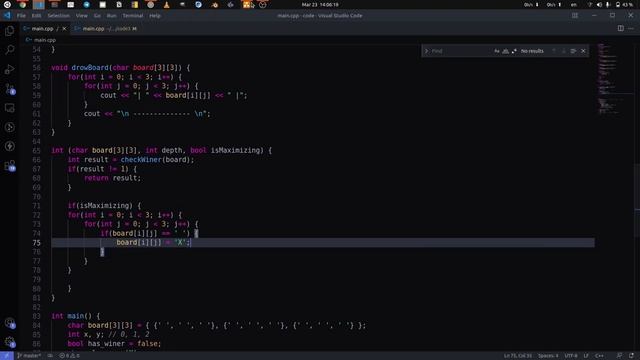This screenshot has height=360, width=640.
Task: Click checkWiner call on line 66
Action: coord(141,160)
